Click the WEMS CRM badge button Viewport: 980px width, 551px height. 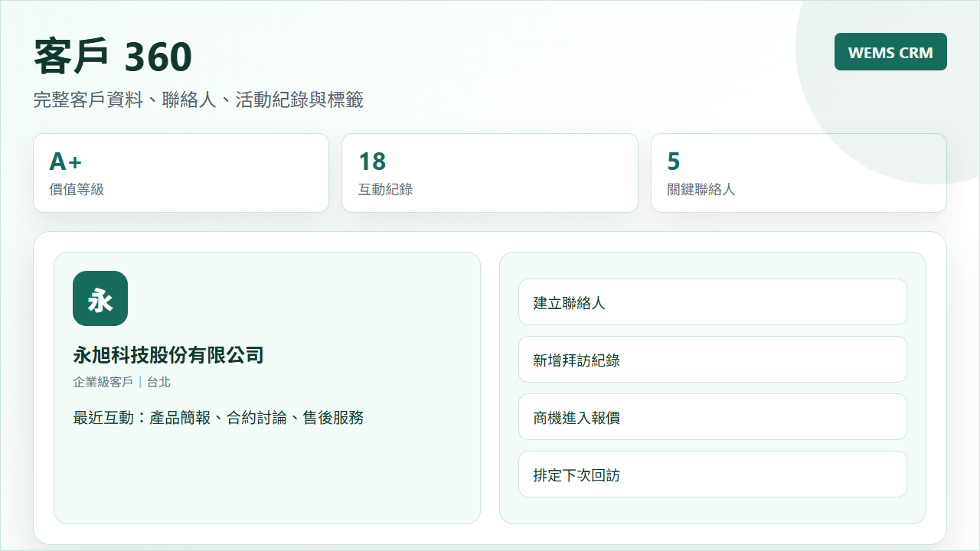point(890,52)
